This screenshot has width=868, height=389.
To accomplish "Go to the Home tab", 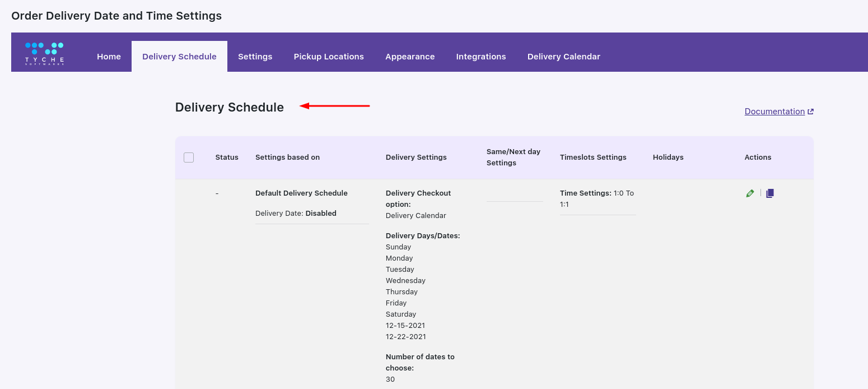I will [x=109, y=57].
